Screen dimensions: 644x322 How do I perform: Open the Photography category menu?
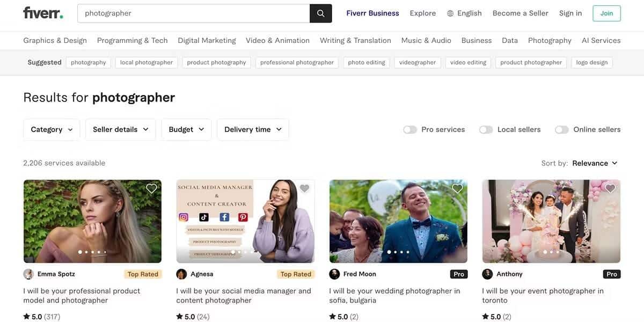click(550, 40)
